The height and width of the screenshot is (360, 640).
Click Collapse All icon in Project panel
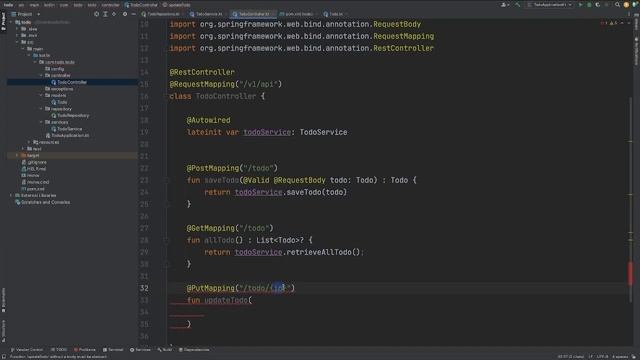click(114, 14)
